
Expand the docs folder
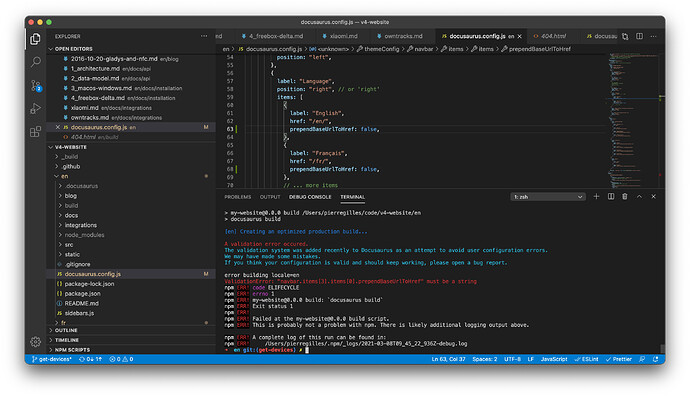[131, 215]
